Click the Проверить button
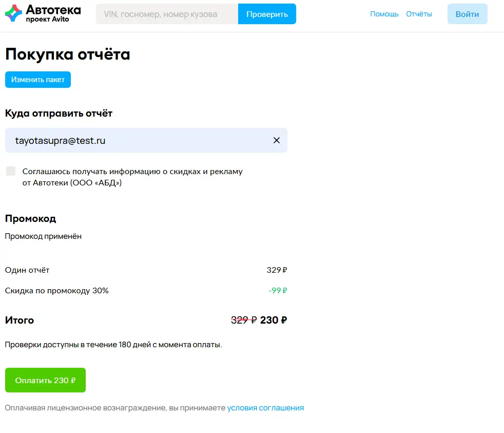This screenshot has height=433, width=504. coord(267,14)
